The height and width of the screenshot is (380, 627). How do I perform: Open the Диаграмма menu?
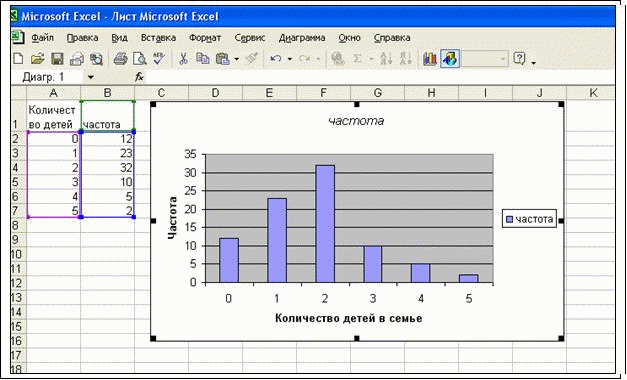click(x=302, y=38)
